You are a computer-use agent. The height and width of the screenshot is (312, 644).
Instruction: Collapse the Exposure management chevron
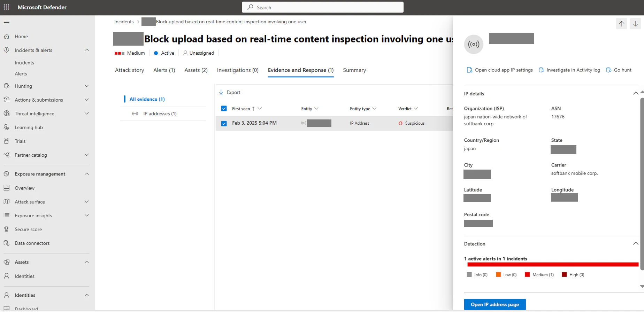coord(87,174)
